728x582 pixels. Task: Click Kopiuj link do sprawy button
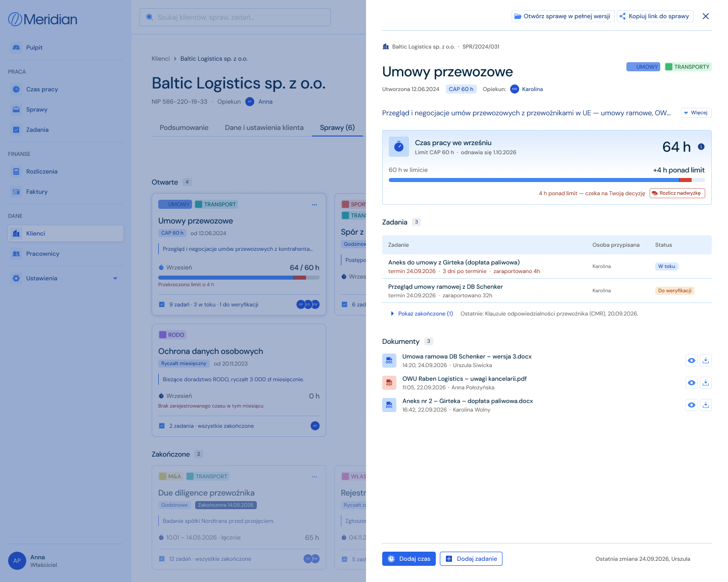pos(655,16)
